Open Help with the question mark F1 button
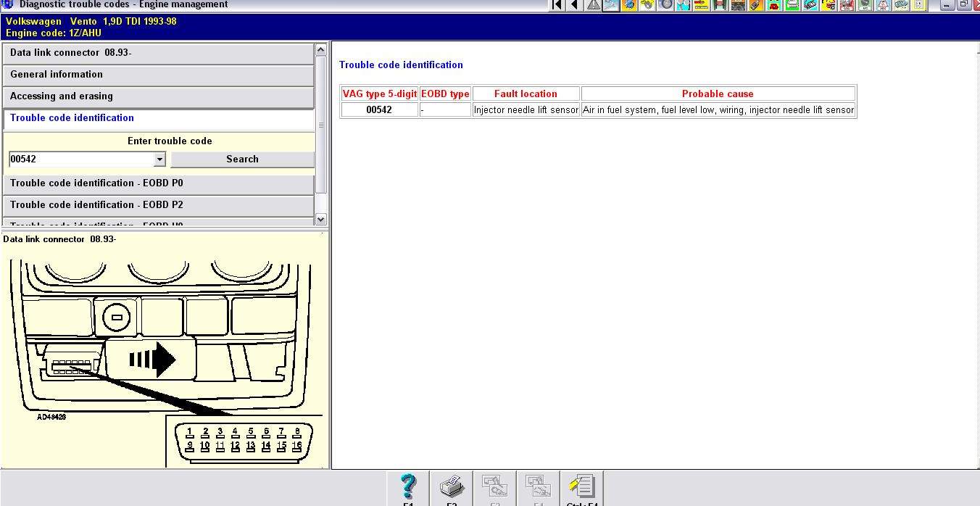 click(408, 489)
